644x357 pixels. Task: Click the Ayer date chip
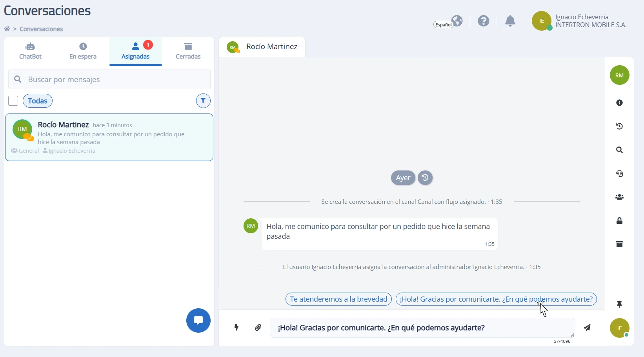403,178
